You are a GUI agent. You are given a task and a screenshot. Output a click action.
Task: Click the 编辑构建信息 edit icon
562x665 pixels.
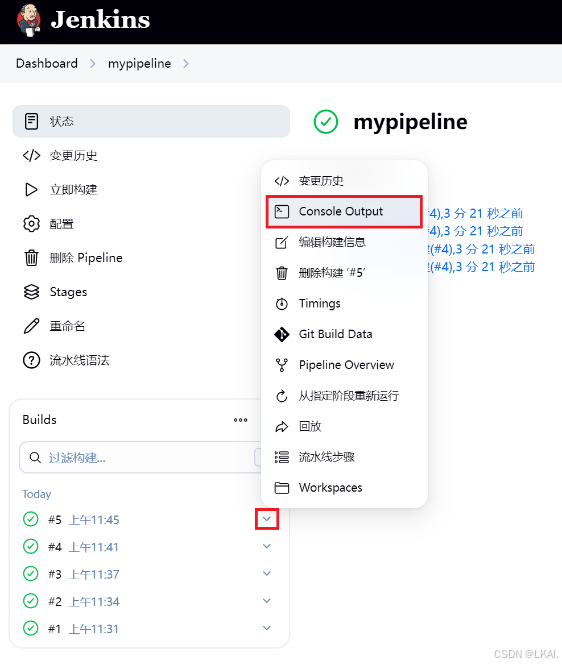(282, 243)
